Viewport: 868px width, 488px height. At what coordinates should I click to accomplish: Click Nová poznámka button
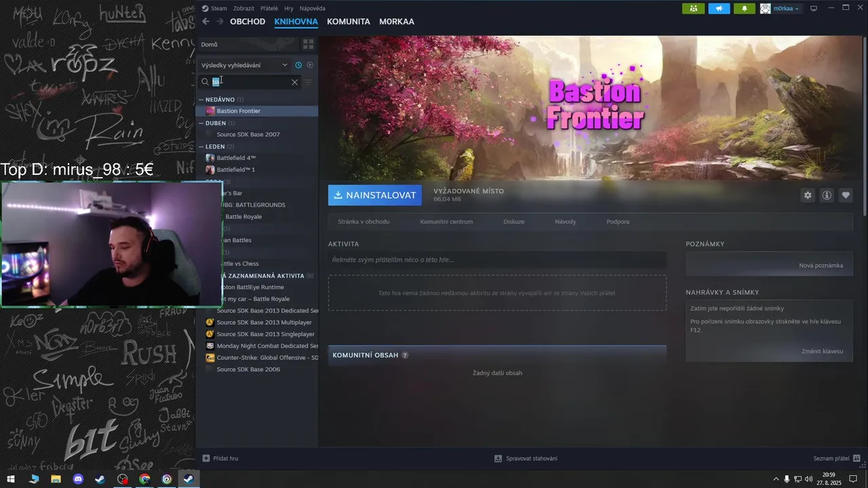pyautogui.click(x=821, y=265)
